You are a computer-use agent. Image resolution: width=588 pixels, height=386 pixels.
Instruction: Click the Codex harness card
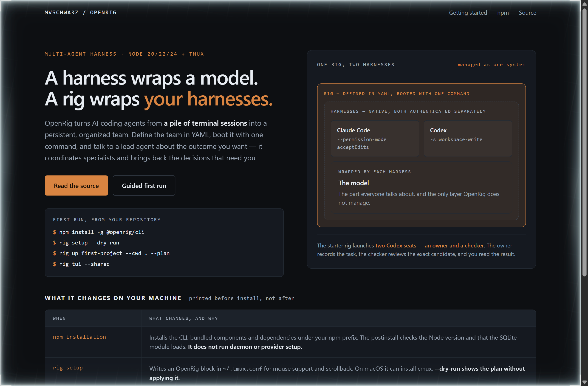[x=468, y=138]
